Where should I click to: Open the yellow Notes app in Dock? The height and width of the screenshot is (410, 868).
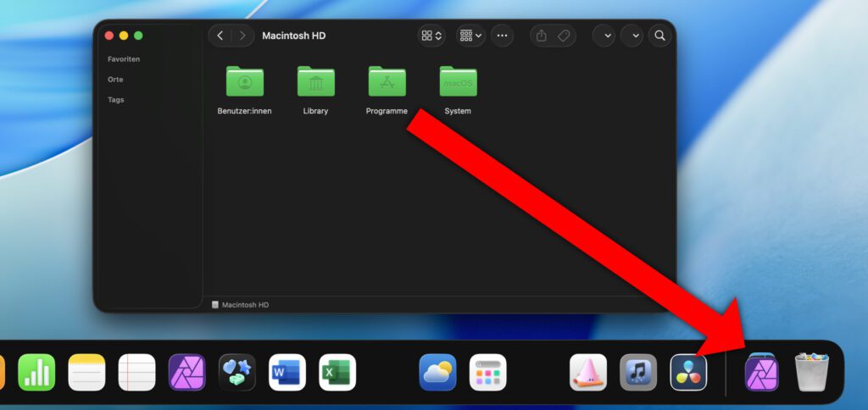(86, 372)
